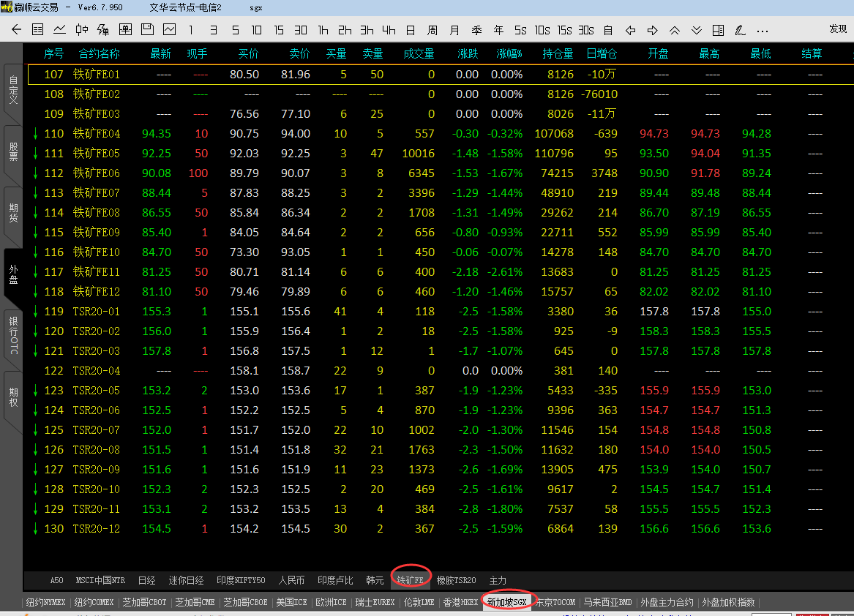Open the quote list view icon
854x616 pixels.
pyautogui.click(x=38, y=30)
